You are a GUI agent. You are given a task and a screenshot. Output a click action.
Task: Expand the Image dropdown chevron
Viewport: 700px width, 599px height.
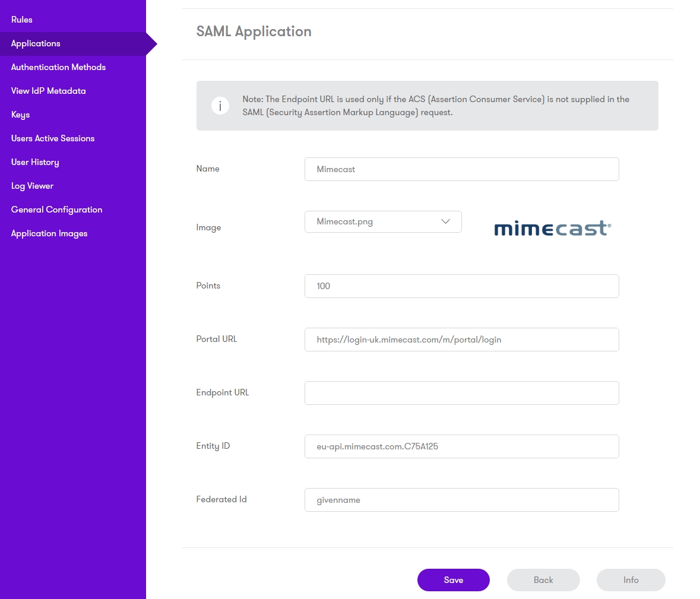(x=445, y=221)
